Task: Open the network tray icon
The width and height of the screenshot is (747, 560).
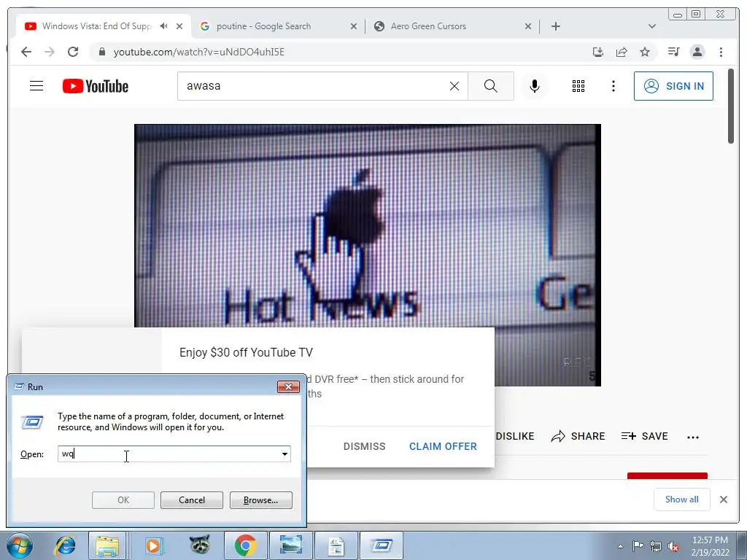Action: coord(656,546)
